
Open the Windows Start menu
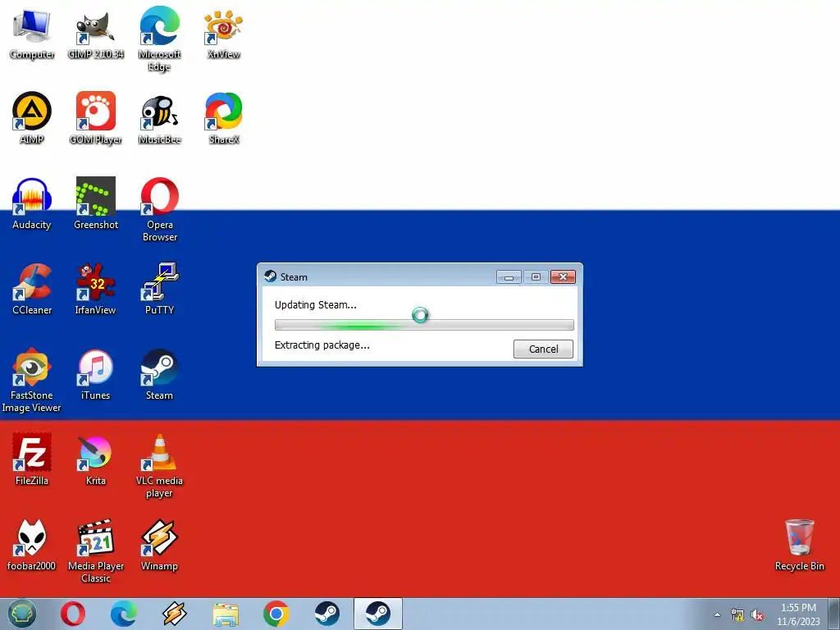point(21,614)
